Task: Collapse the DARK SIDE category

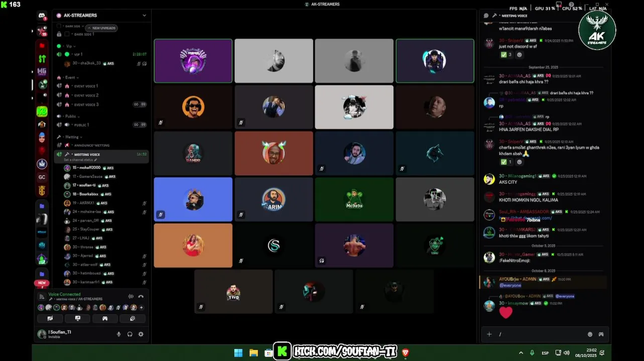Action: pyautogui.click(x=73, y=26)
